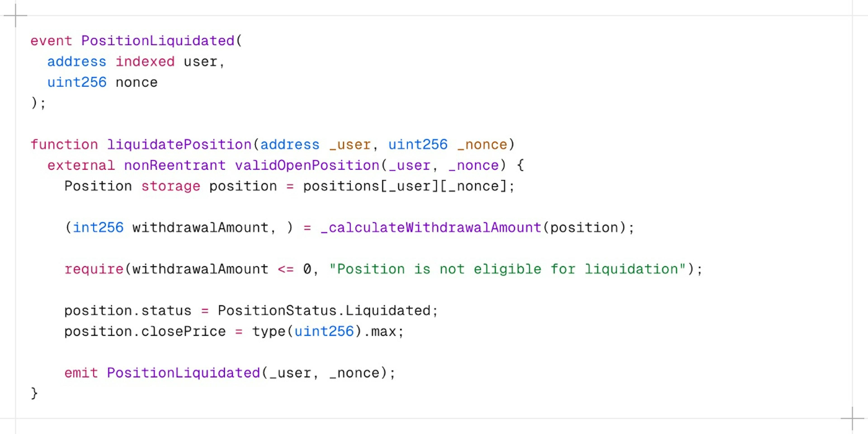
Task: Click the 'external' modifier
Action: 81,165
